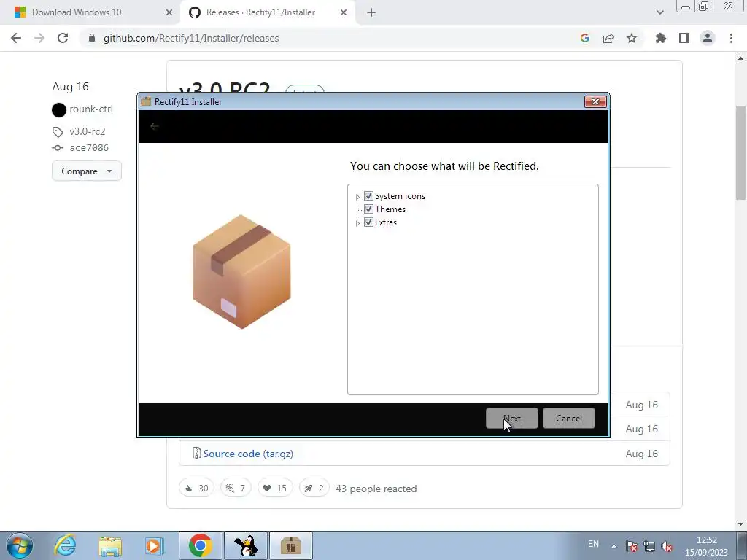Focus the github.com address bar

[x=329, y=38]
